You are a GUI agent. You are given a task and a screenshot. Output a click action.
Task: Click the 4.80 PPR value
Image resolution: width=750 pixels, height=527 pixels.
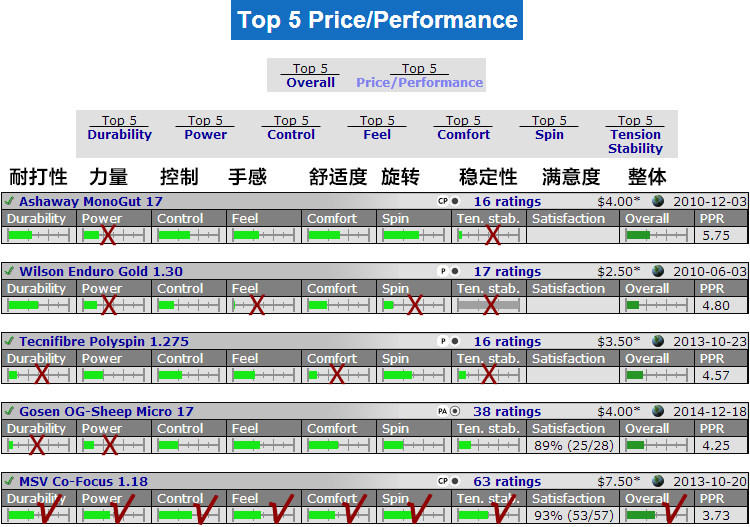[x=716, y=305]
